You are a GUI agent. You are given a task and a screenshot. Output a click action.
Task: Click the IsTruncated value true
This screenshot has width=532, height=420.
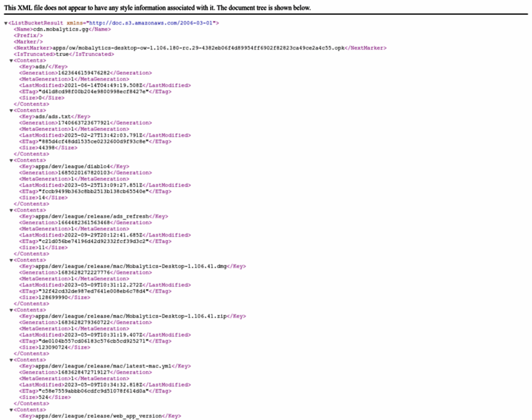click(62, 55)
